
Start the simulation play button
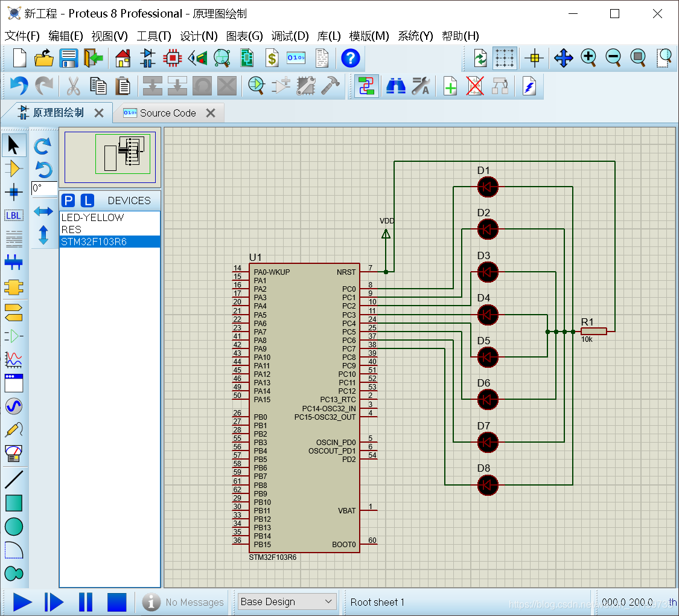click(22, 602)
